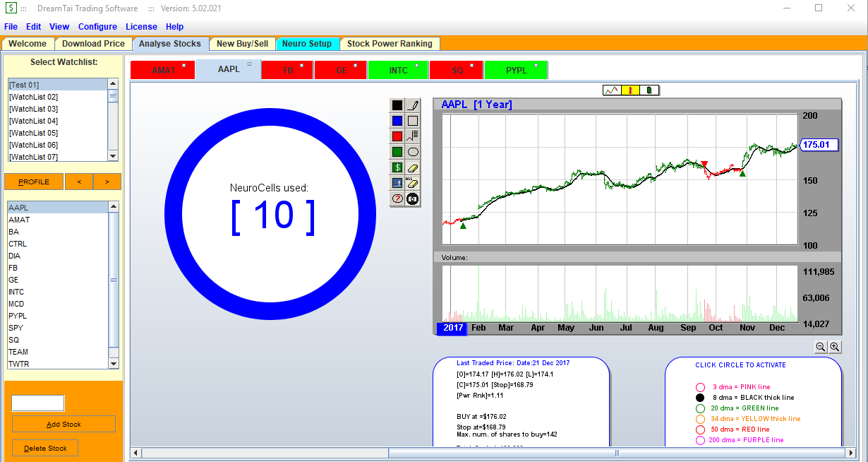The height and width of the screenshot is (462, 868).
Task: Click stock list scrollbar up arrow
Action: pos(113,207)
